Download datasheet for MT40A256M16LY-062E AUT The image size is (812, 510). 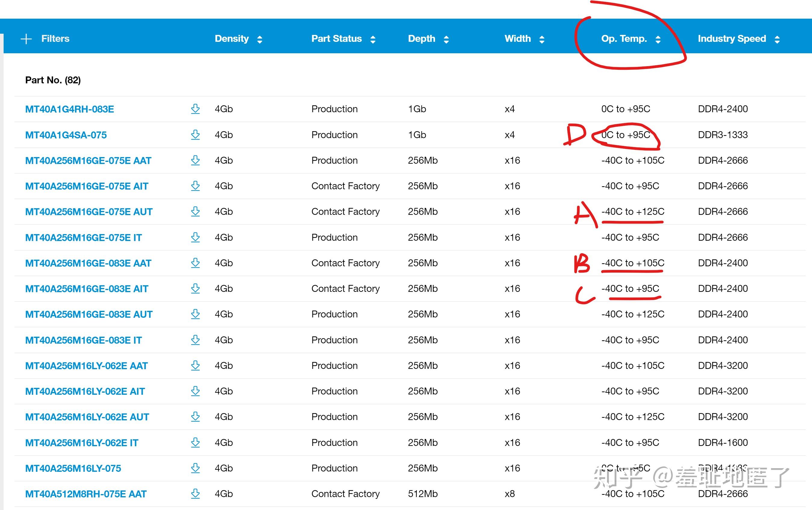click(x=195, y=417)
